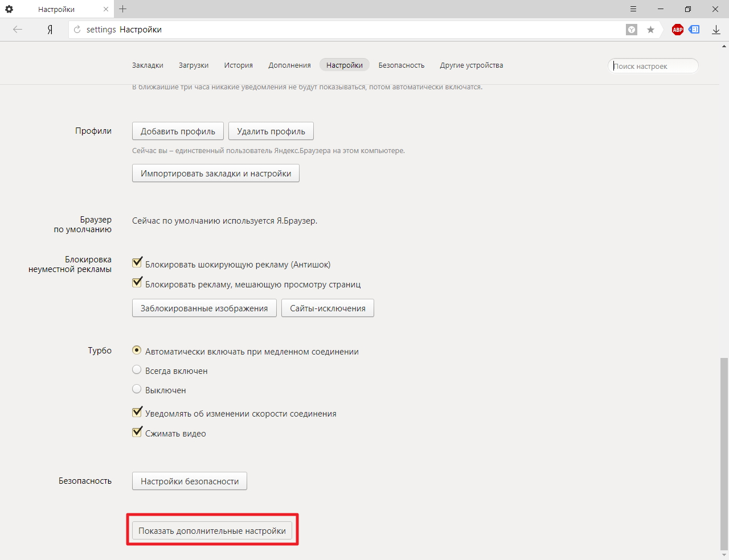Click the text Сейчас по умолчанию используется Я.Браузер.
This screenshot has width=729, height=560.
(225, 221)
